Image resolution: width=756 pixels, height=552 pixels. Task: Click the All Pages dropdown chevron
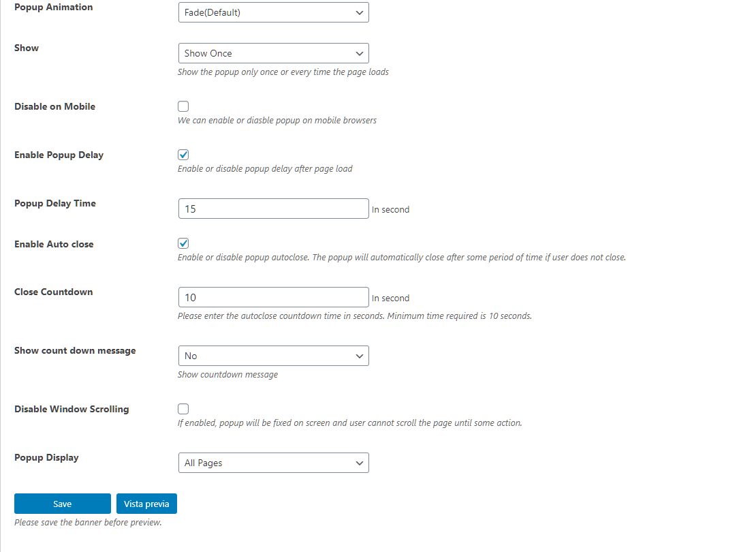pos(359,463)
